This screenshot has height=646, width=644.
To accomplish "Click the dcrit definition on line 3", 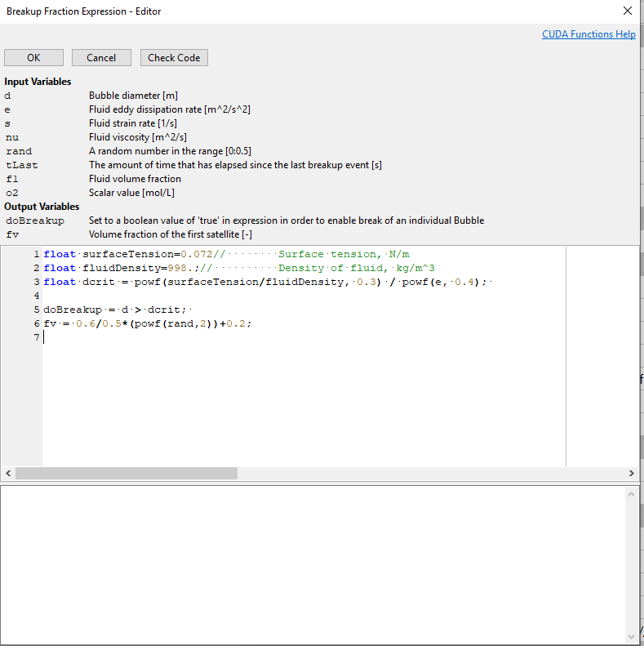I will coord(268,283).
